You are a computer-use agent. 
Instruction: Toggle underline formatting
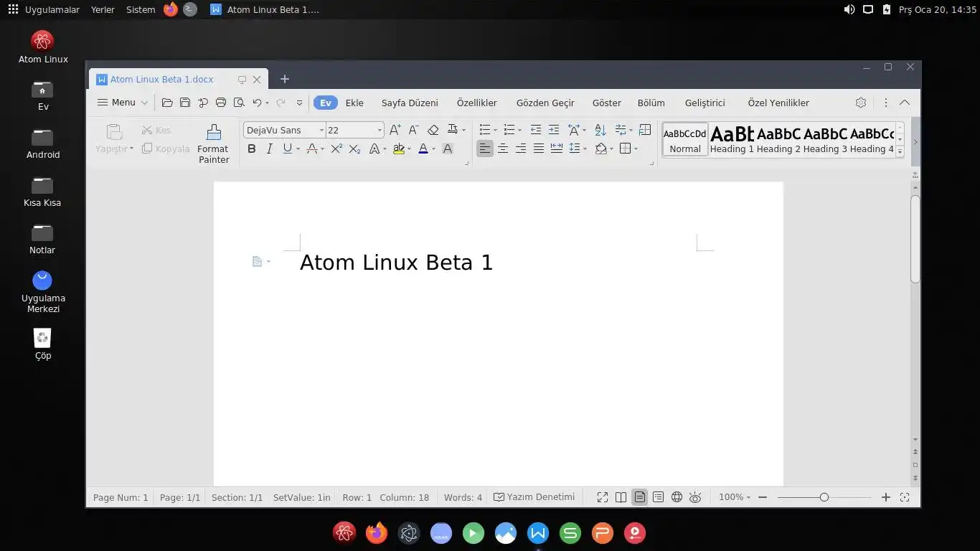287,149
